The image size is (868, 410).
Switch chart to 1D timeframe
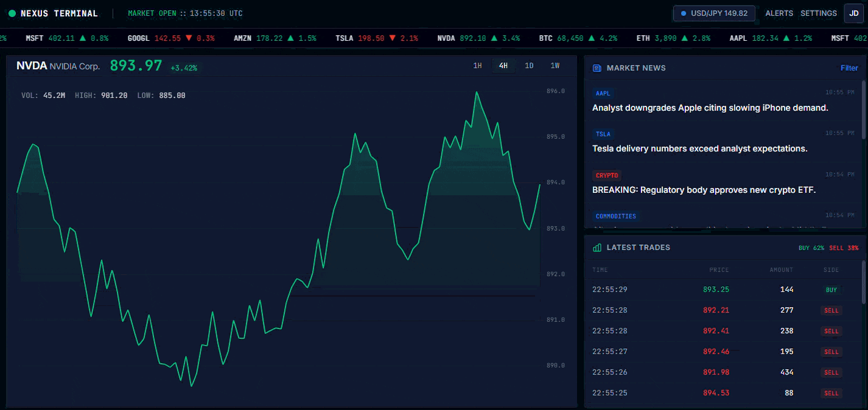click(529, 66)
